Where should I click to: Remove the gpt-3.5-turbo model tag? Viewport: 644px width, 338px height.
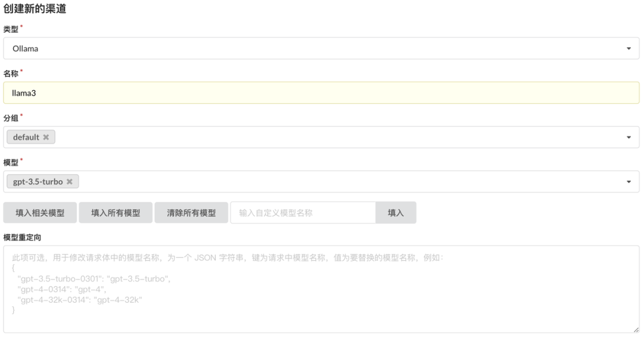pyautogui.click(x=70, y=182)
